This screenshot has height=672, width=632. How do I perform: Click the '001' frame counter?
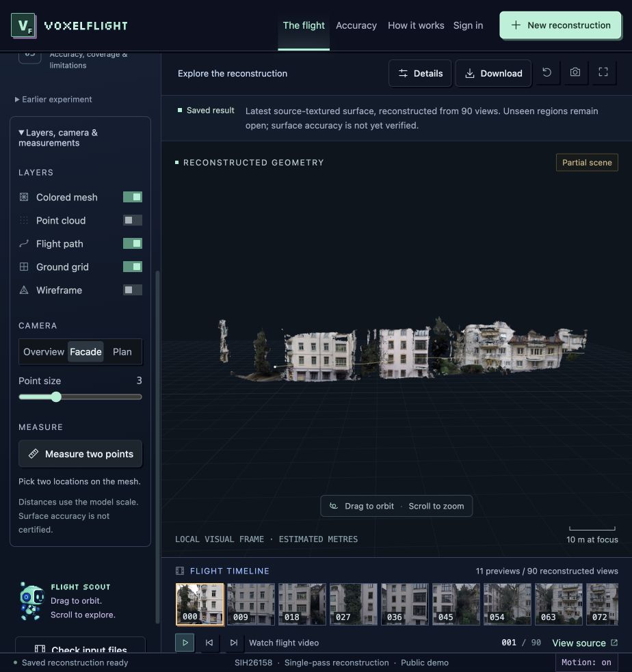[508, 643]
